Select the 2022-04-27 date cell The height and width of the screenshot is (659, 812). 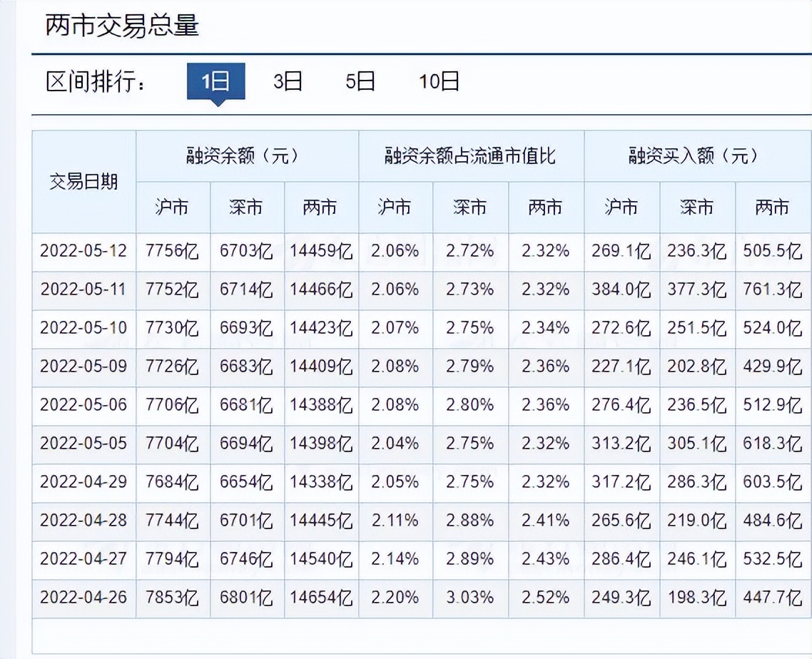point(84,560)
